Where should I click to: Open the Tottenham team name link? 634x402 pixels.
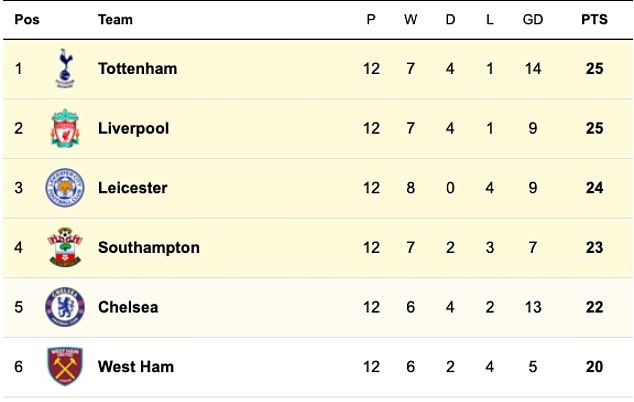point(137,69)
